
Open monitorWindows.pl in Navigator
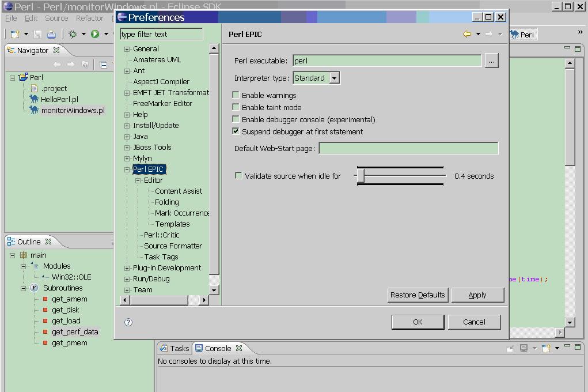click(73, 110)
